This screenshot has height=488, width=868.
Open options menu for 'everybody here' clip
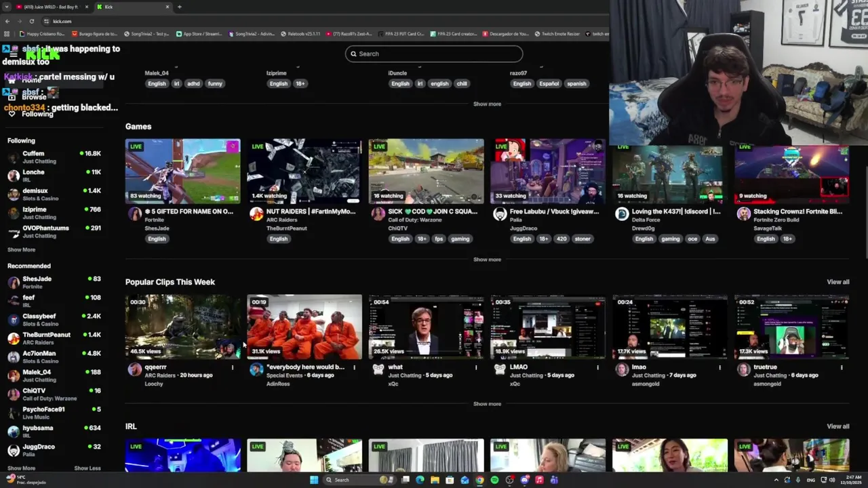point(354,367)
